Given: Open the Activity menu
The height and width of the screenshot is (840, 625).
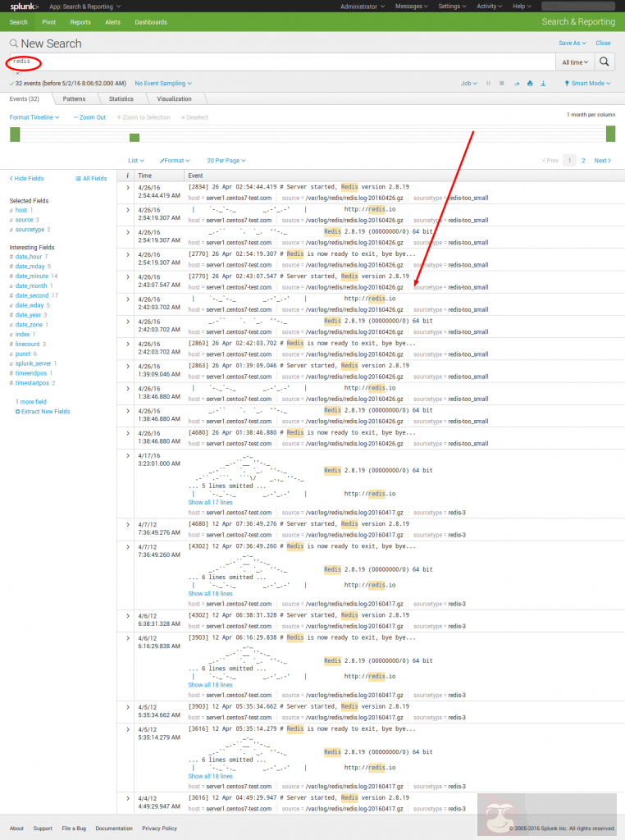Looking at the screenshot, I should tap(490, 7).
